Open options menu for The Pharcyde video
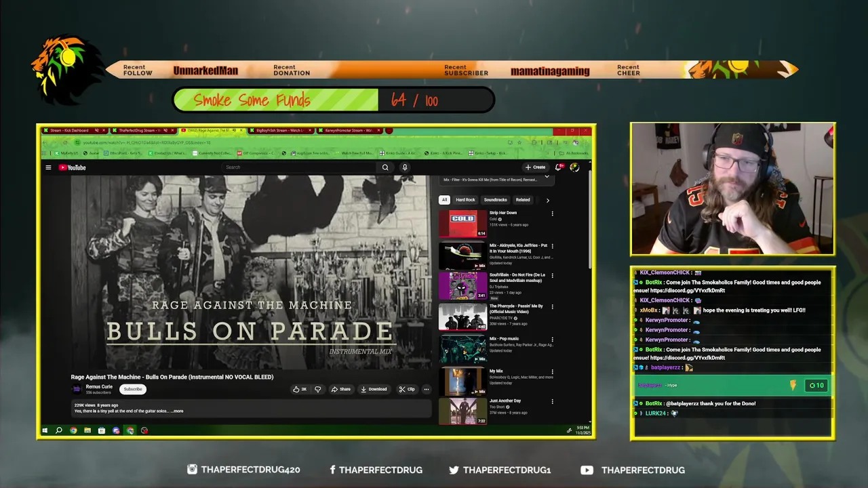This screenshot has width=868, height=488. point(552,307)
